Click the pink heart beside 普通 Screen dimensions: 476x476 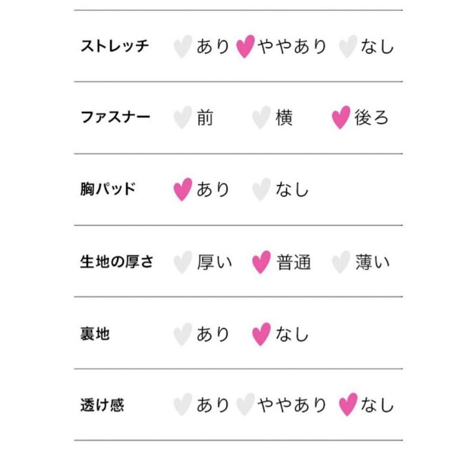261,262
